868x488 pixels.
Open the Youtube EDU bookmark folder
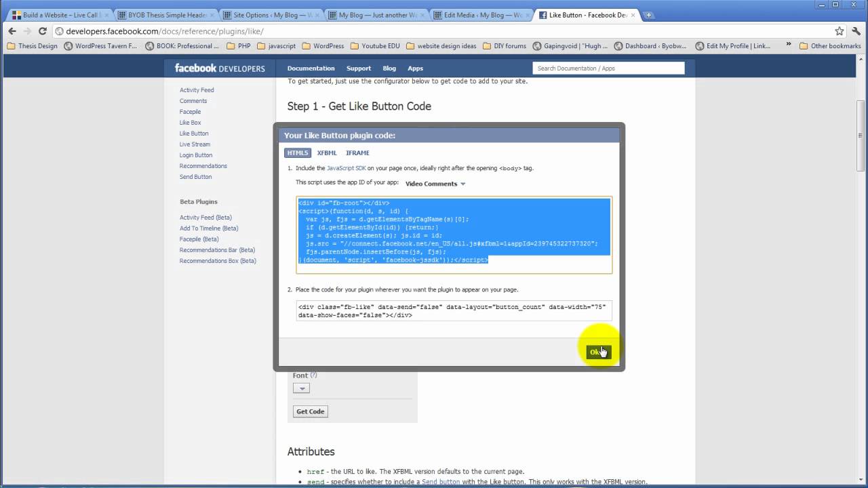[375, 46]
